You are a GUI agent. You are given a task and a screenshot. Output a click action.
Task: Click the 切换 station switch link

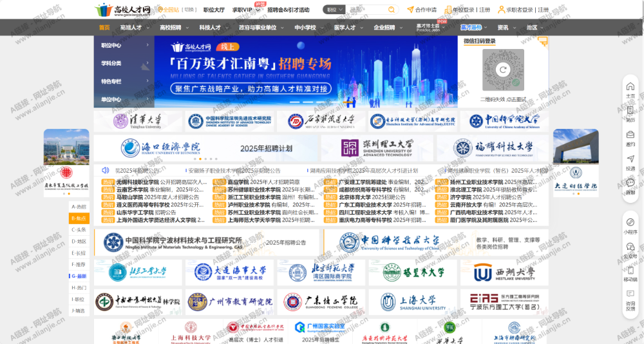tap(189, 10)
